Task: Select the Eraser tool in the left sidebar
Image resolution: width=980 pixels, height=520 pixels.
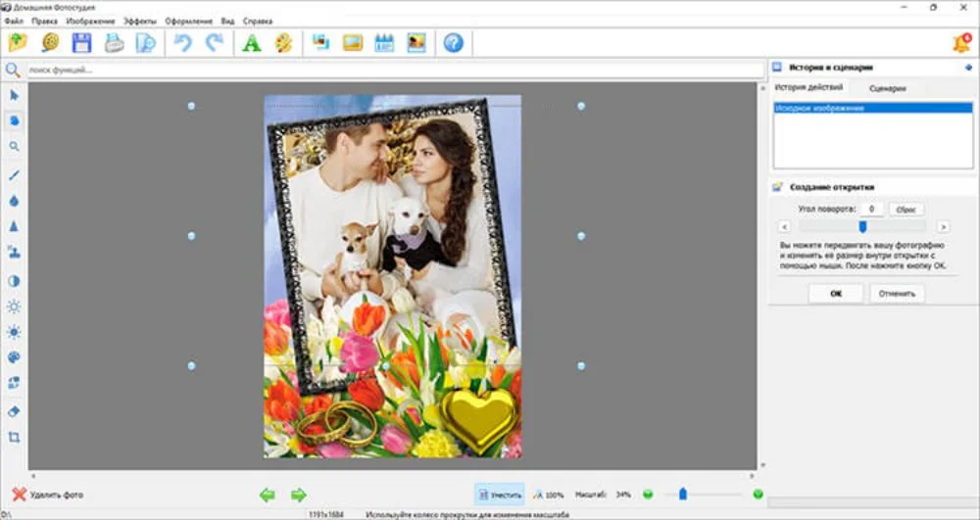Action: click(x=14, y=411)
